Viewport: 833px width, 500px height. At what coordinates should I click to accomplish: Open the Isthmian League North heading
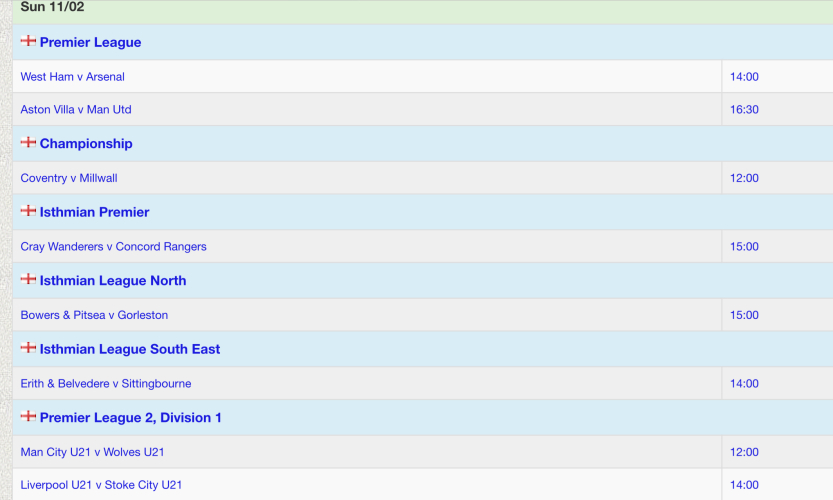pyautogui.click(x=113, y=281)
